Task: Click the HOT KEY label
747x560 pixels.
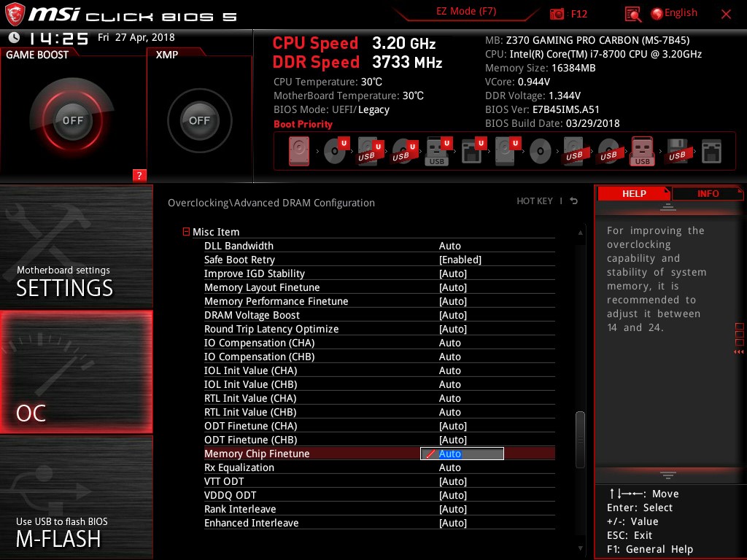Action: 535,201
